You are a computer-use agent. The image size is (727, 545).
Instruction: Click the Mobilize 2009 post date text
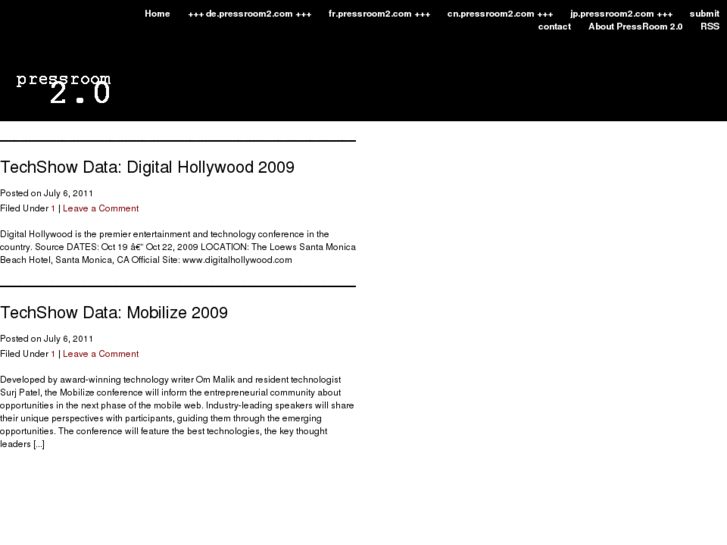[46, 339]
